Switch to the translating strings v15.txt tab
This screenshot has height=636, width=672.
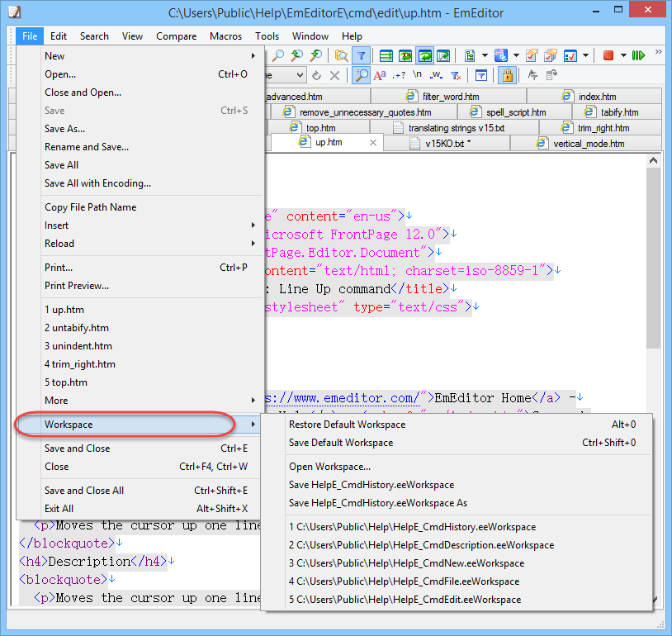click(454, 128)
